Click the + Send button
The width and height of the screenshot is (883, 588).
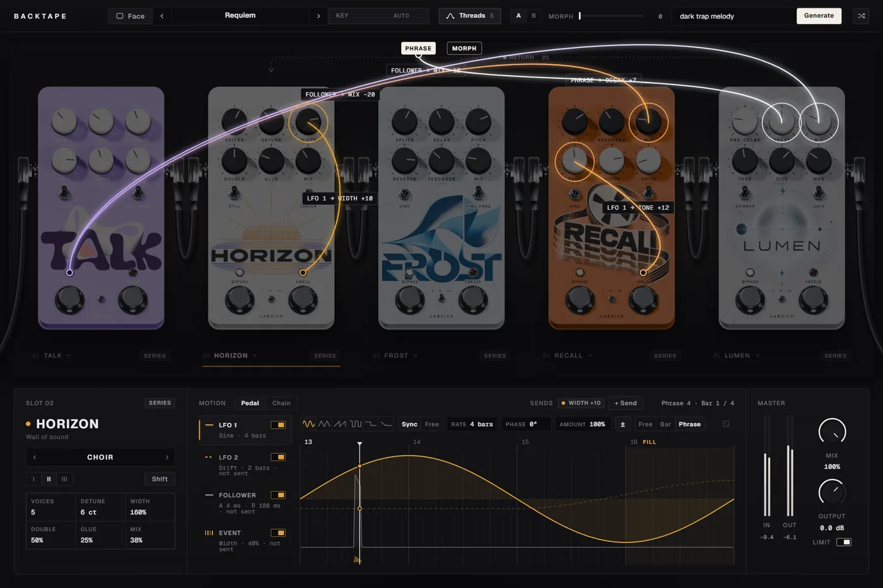coord(626,403)
